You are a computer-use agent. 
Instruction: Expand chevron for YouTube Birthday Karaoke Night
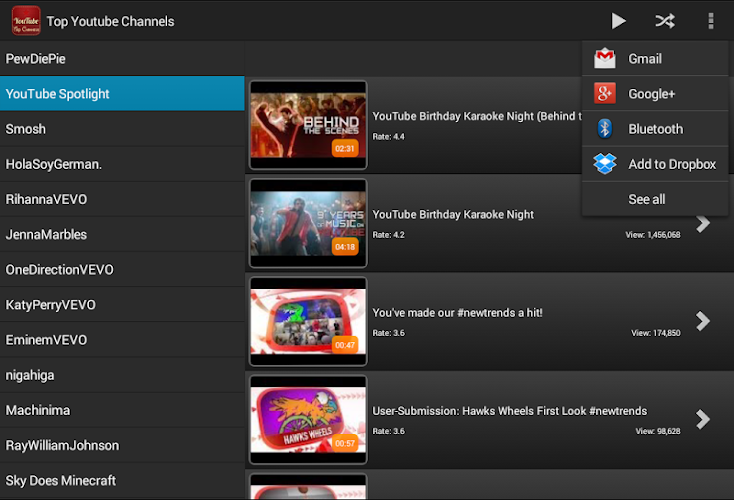click(703, 223)
